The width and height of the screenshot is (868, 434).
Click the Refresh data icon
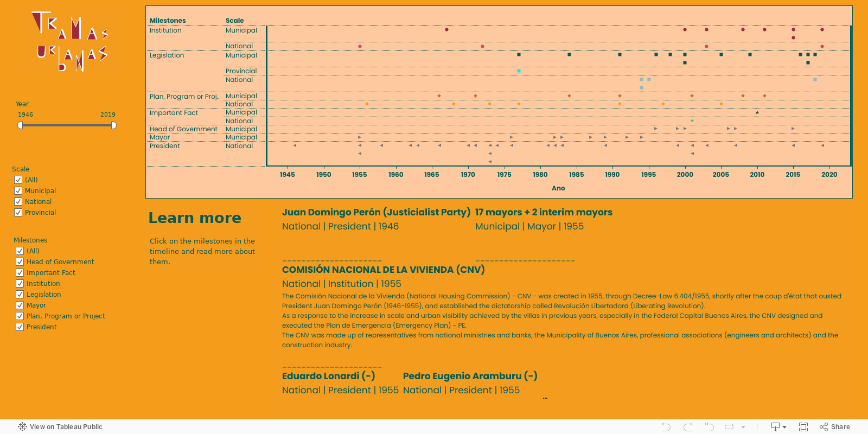[730, 427]
